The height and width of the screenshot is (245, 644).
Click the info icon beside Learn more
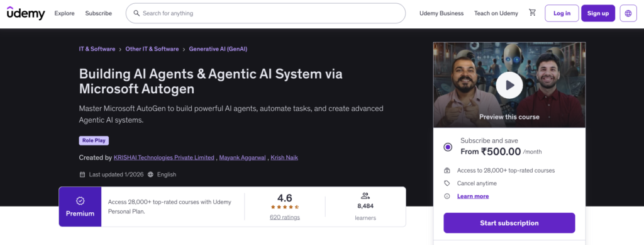click(447, 196)
